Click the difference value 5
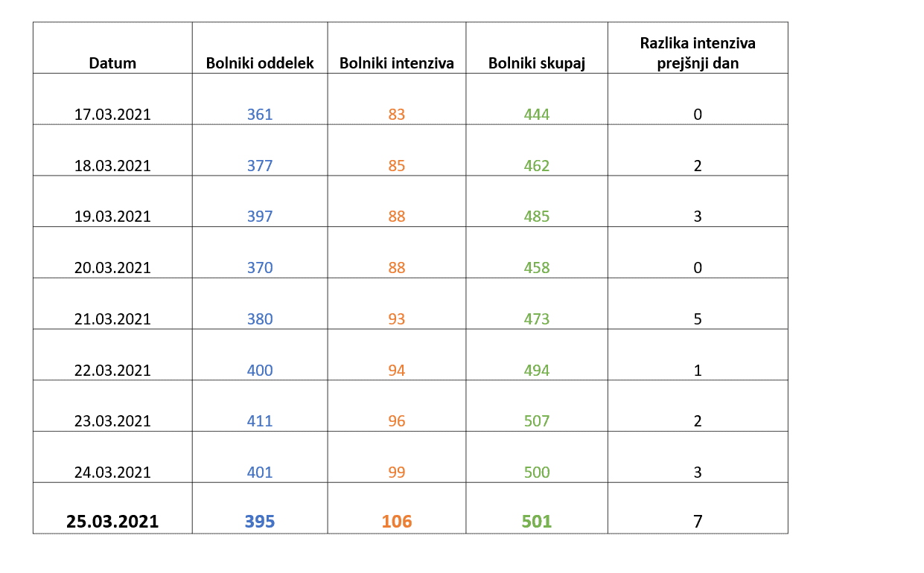The image size is (924, 573). point(698,319)
